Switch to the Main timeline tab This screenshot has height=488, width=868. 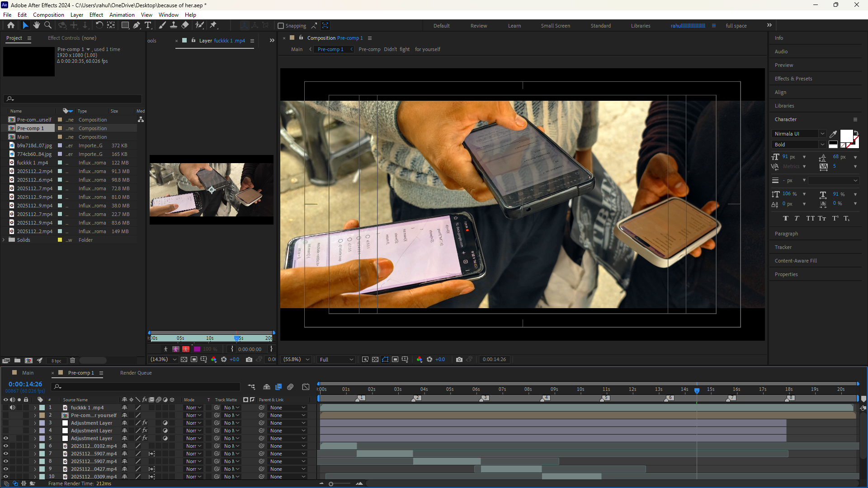click(x=28, y=373)
